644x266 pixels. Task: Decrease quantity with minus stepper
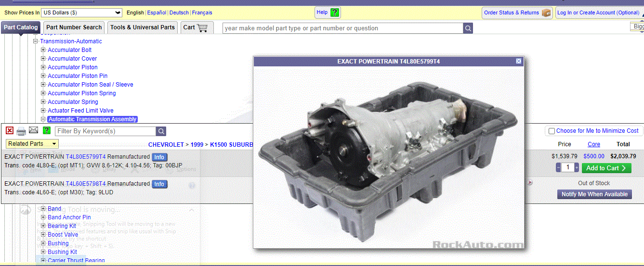[559, 168]
